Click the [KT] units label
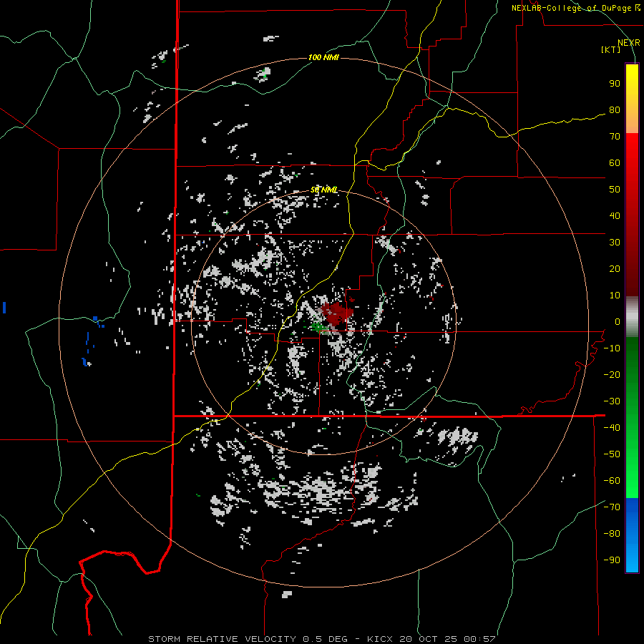This screenshot has width=644, height=644. (611, 50)
